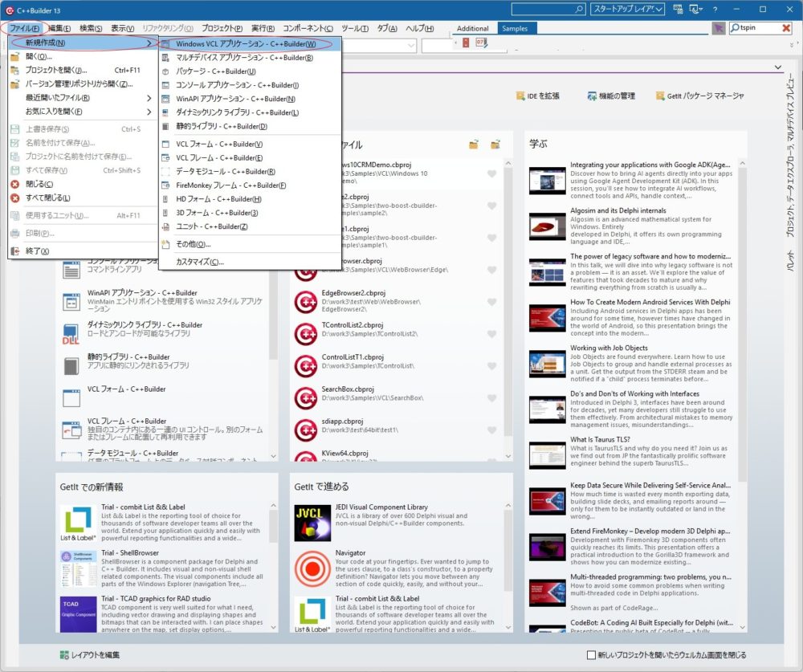Open the startup layout dropdown
The image size is (803, 672).
coord(627,9)
